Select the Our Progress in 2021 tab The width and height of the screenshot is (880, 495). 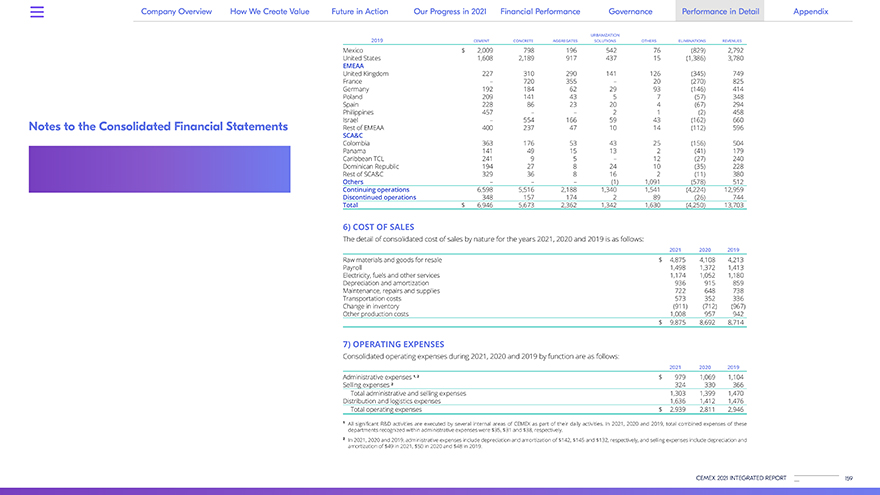[449, 12]
